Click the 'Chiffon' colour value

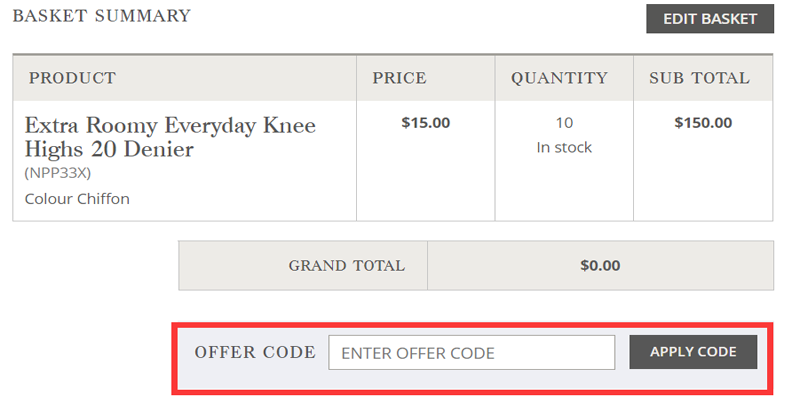pyautogui.click(x=104, y=198)
